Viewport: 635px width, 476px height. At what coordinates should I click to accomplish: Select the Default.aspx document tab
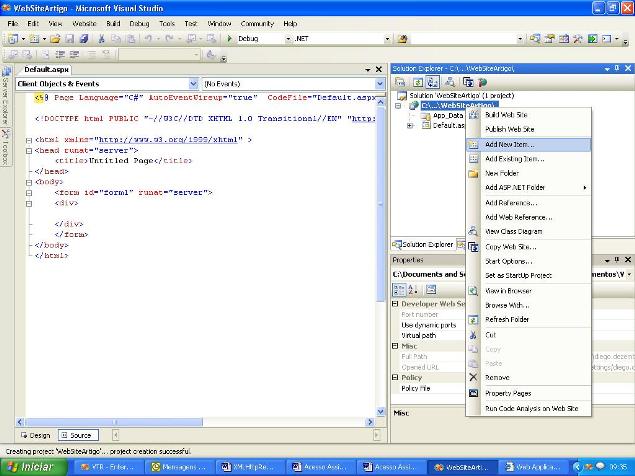(46, 70)
